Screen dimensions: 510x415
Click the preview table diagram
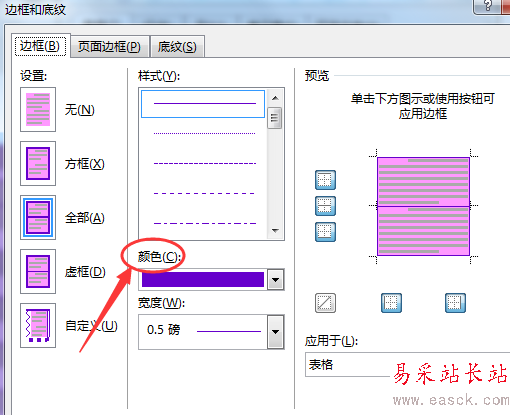[423, 206]
